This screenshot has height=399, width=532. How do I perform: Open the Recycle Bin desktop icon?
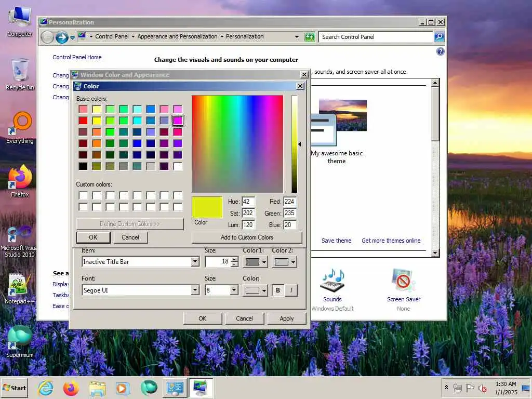pyautogui.click(x=20, y=74)
